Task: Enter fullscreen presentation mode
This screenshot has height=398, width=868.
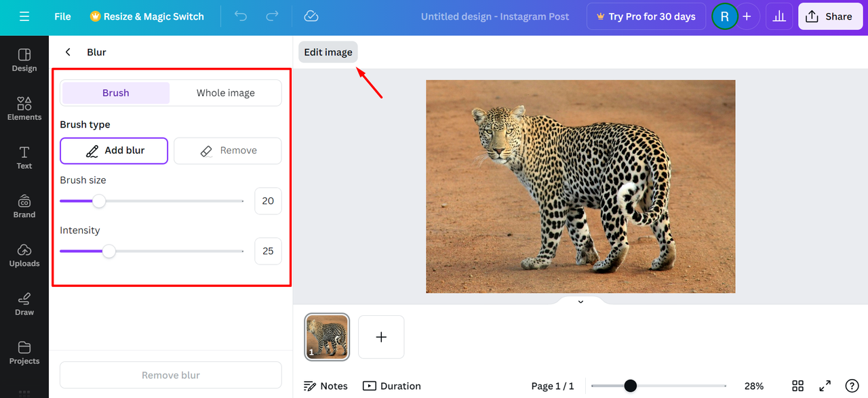Action: [x=825, y=386]
